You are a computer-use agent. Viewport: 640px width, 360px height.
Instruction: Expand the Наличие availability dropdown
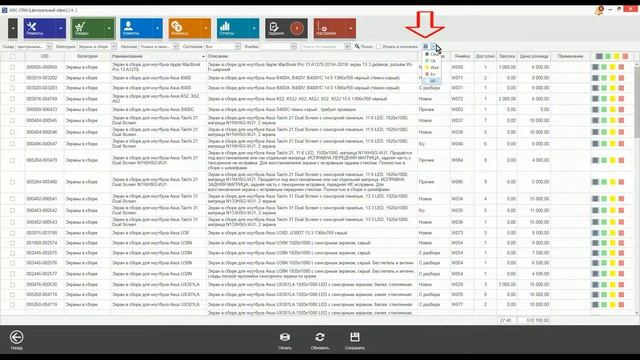tap(176, 47)
